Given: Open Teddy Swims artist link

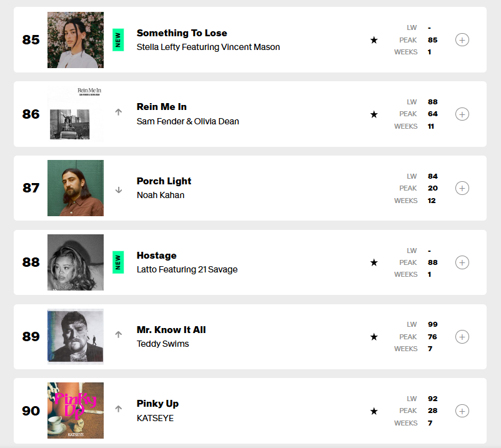Looking at the screenshot, I should [162, 344].
